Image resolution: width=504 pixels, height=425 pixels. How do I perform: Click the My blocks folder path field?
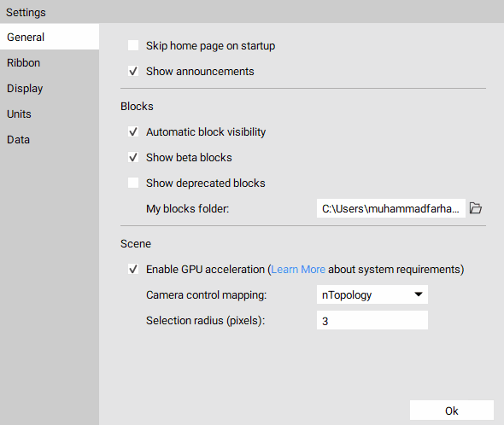(391, 208)
